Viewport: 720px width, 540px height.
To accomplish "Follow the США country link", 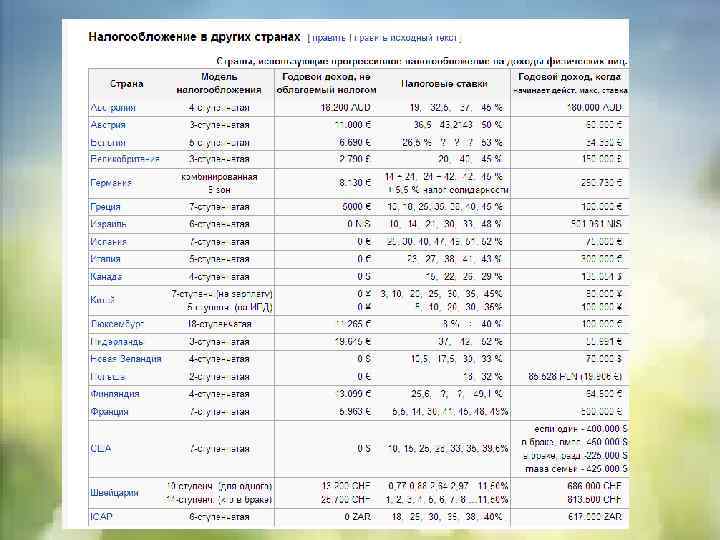I will click(x=101, y=449).
